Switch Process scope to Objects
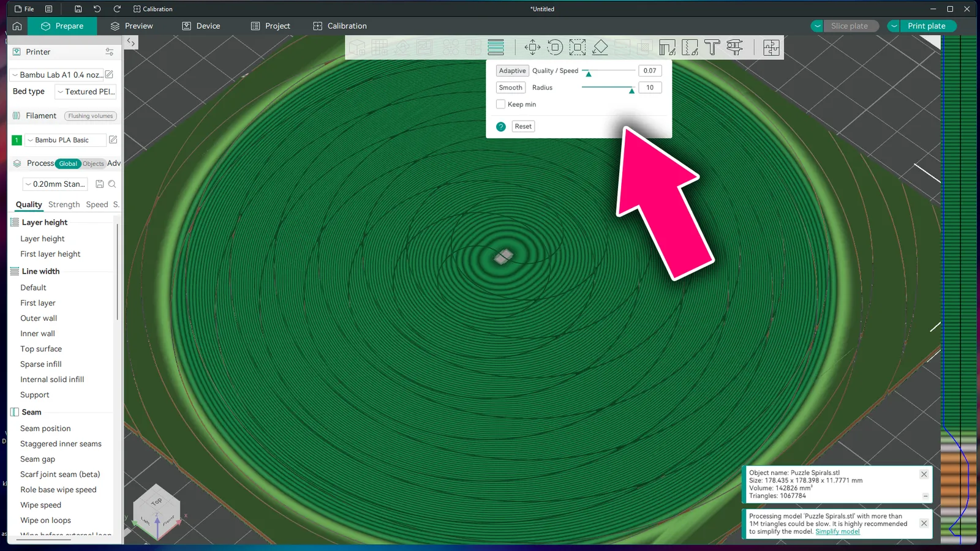This screenshot has width=980, height=551. 93,163
